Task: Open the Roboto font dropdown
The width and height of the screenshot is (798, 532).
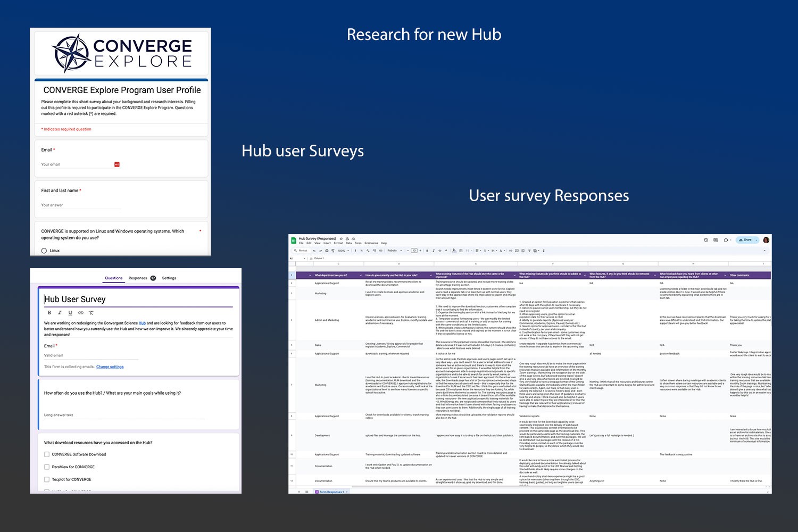Action: pos(395,251)
